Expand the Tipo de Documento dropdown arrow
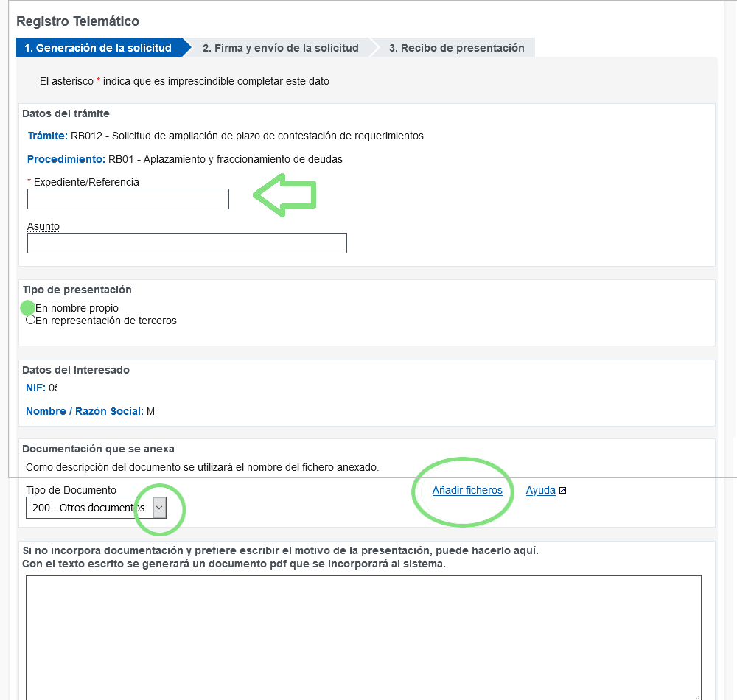The image size is (737, 700). (160, 508)
